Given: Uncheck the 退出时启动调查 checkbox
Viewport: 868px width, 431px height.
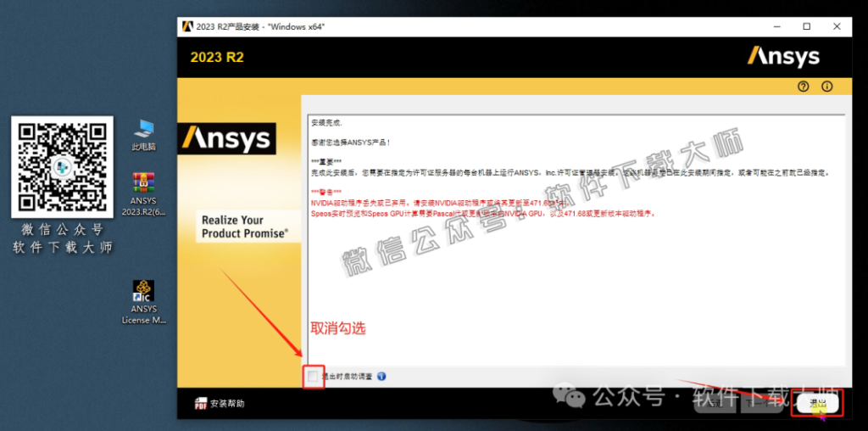Looking at the screenshot, I should [x=314, y=377].
